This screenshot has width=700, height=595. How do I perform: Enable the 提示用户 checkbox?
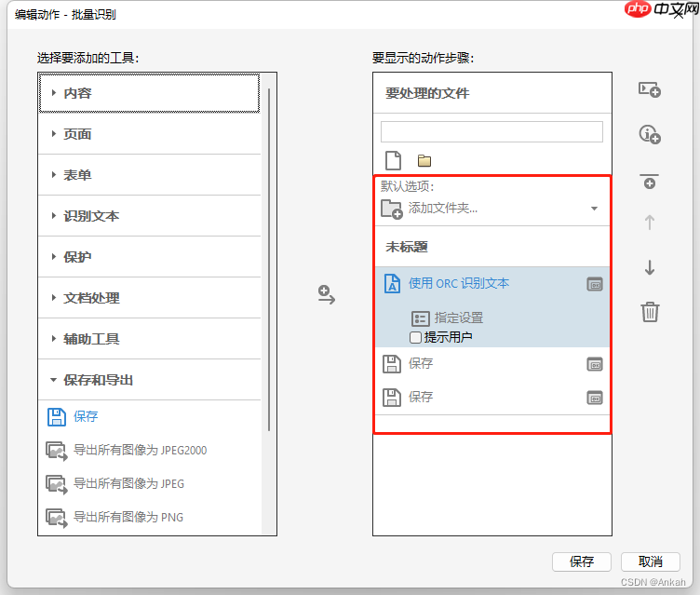point(415,338)
